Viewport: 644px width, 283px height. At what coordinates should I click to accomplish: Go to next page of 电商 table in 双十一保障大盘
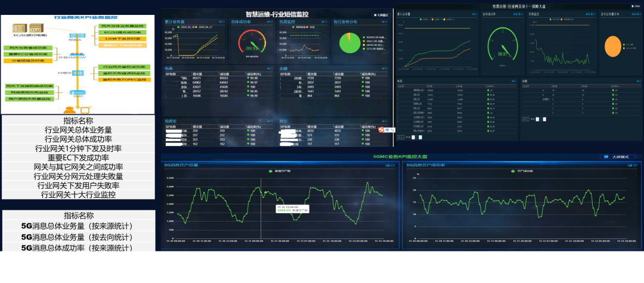(x=420, y=137)
